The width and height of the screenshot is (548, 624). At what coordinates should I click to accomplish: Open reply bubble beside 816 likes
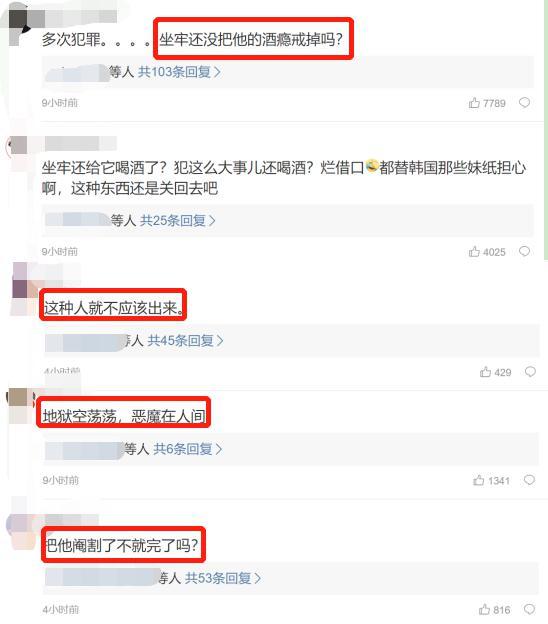coord(530,609)
